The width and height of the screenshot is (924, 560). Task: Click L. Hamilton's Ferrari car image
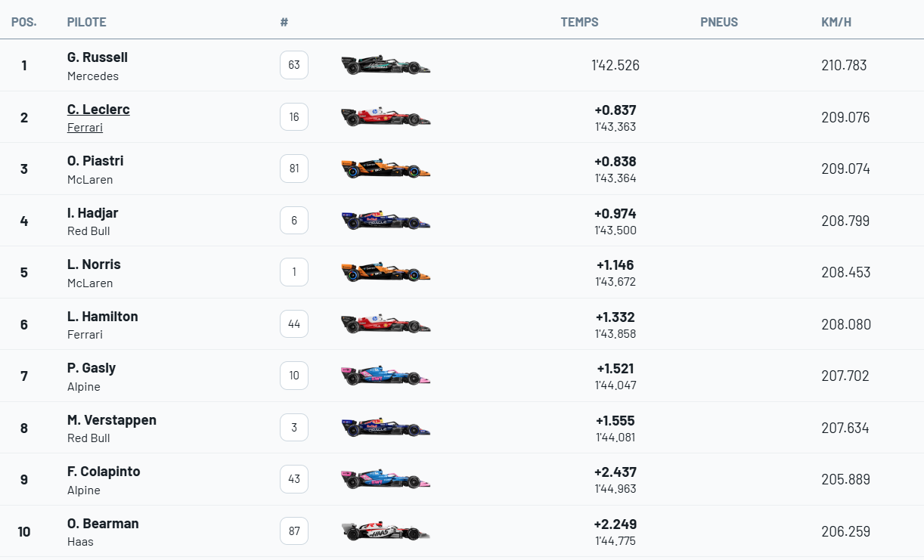(386, 324)
